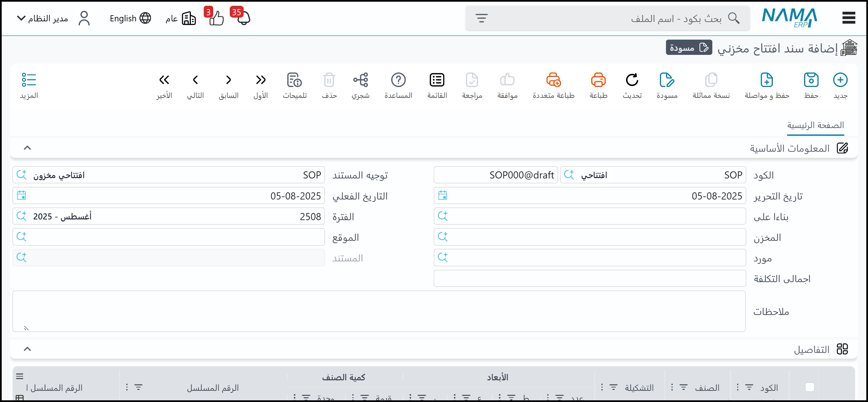Screen dimensions: 868x402
Task: Select the Main Page (الصفحة الرئيسية) tab
Action: 815,125
